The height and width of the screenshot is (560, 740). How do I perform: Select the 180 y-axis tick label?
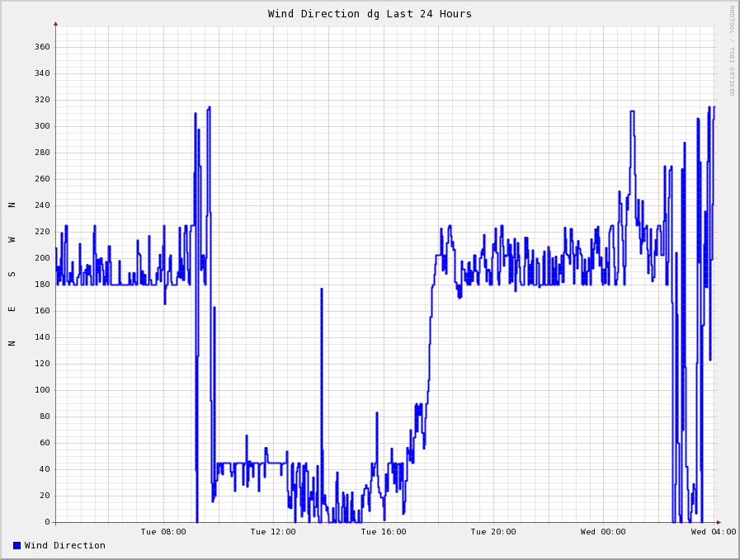click(x=42, y=285)
